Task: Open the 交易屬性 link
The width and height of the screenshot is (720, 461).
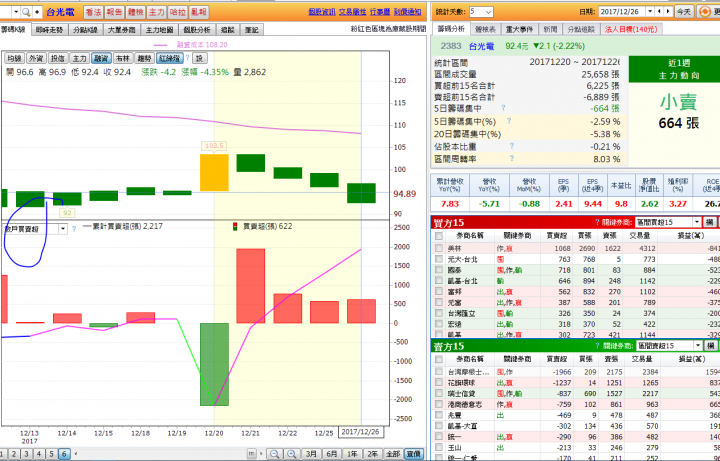Action: (352, 12)
